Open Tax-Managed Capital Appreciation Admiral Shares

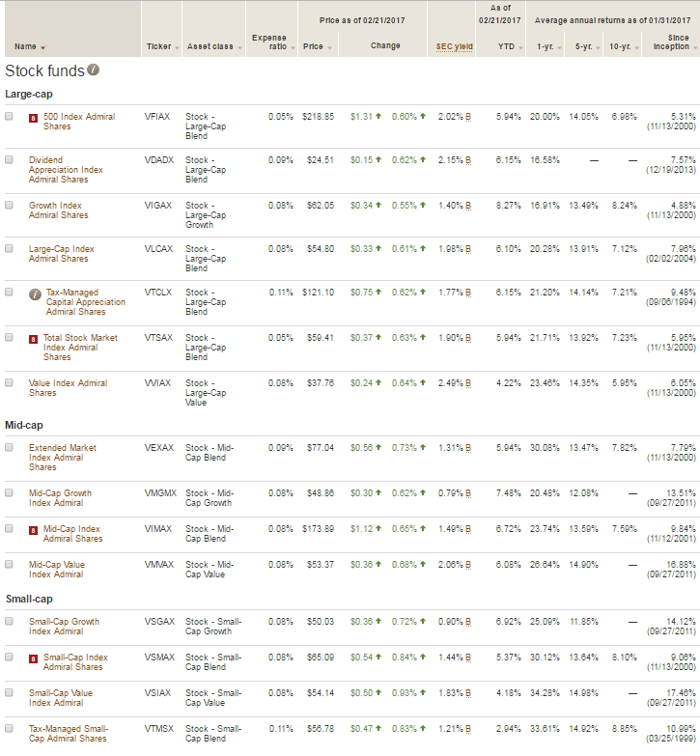(85, 302)
